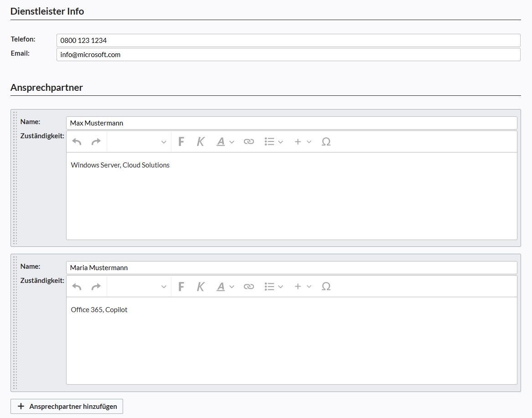Click Zuständigkeit label in Max Mustermann block

[x=42, y=136]
